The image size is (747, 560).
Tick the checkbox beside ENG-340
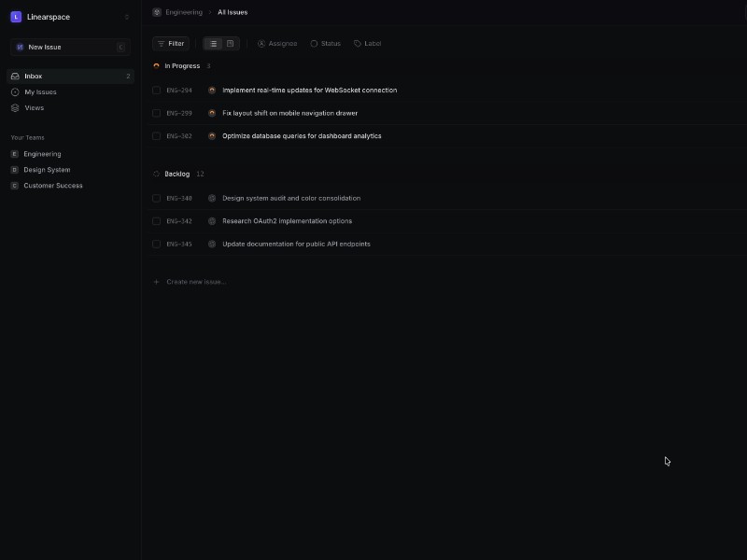pos(156,198)
